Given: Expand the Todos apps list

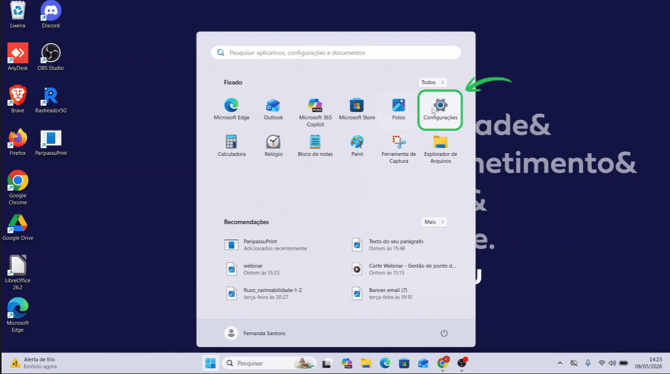Looking at the screenshot, I should point(432,82).
